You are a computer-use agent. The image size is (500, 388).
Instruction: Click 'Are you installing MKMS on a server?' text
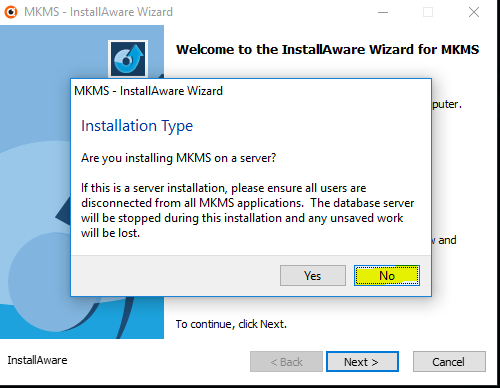pos(179,158)
